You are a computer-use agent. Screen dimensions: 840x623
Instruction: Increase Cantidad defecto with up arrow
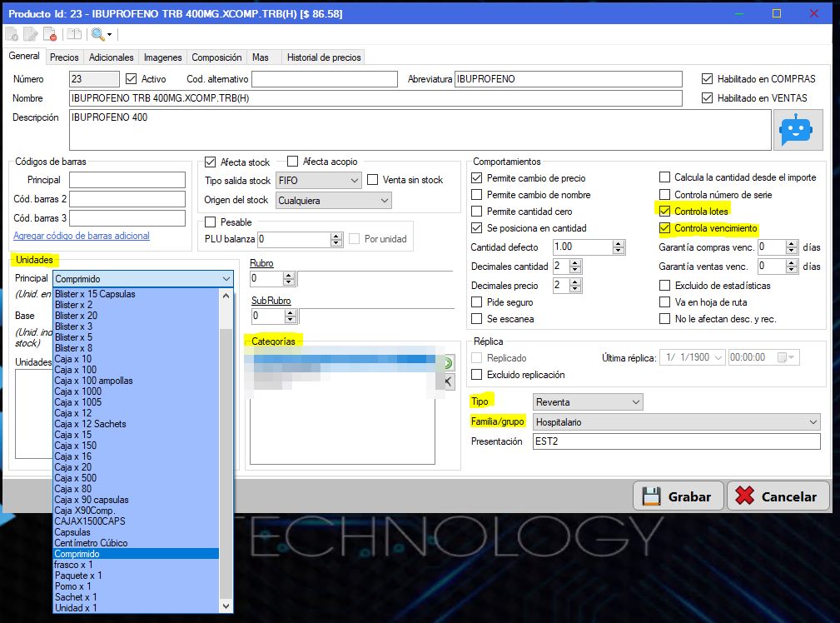coord(619,243)
